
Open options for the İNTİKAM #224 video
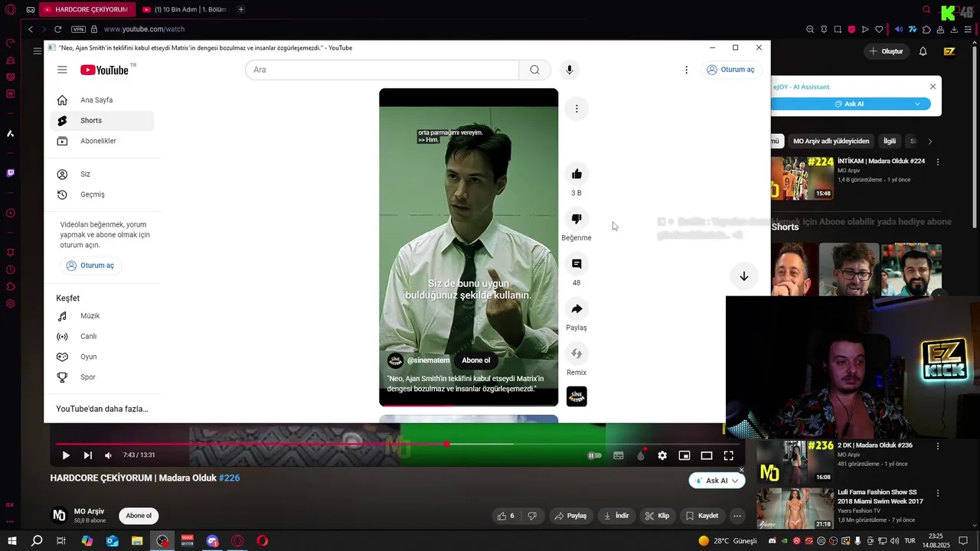tap(937, 162)
